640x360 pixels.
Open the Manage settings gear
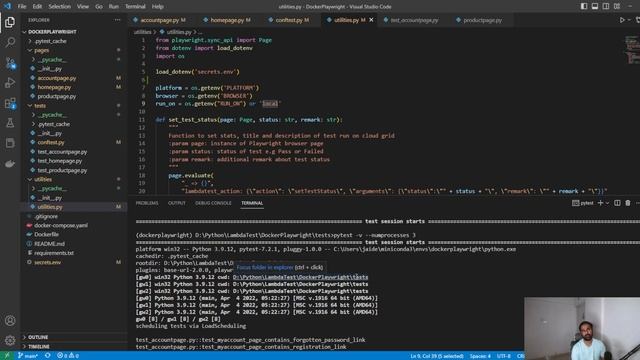pyautogui.click(x=10, y=340)
